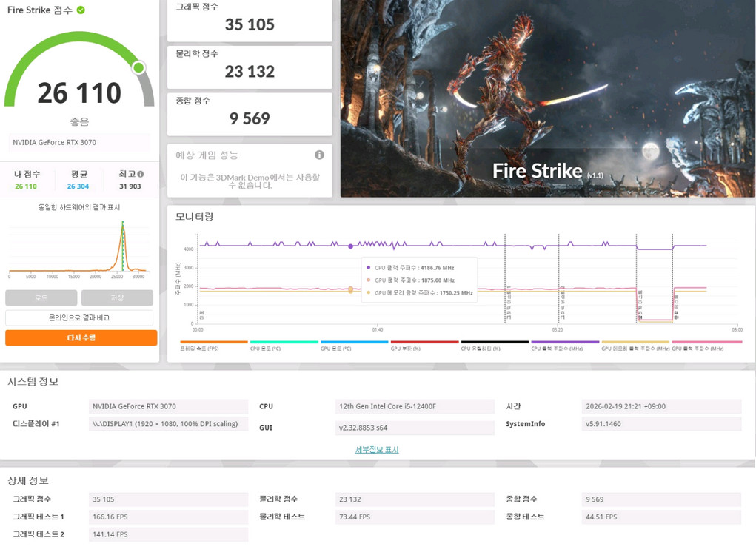Toggle the CPU 온도 (°C) legend series
756x555 pixels.
pyautogui.click(x=284, y=346)
